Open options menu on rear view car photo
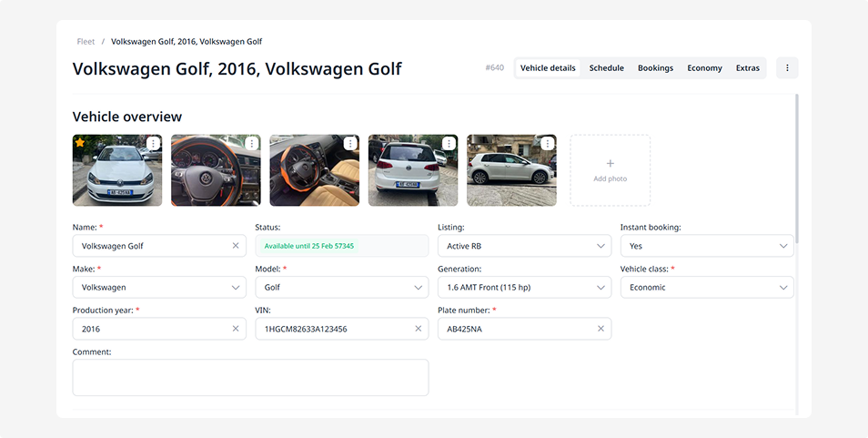The width and height of the screenshot is (868, 438). 449,144
